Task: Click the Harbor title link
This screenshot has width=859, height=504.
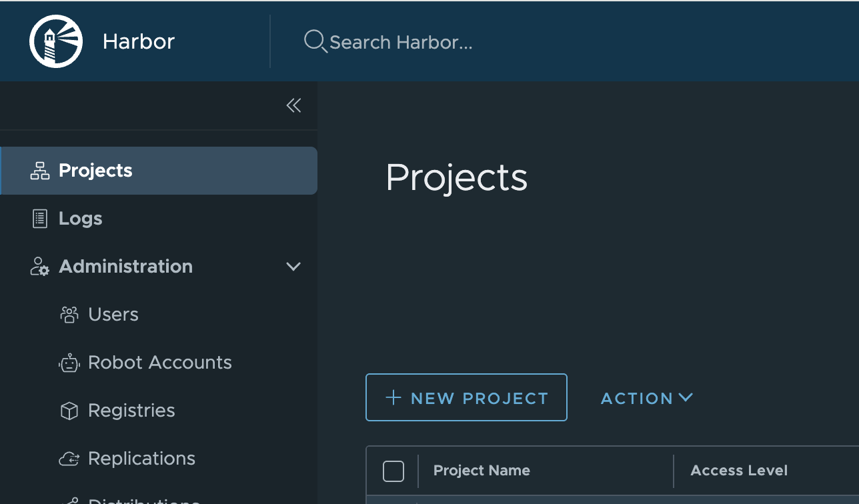Action: [139, 41]
